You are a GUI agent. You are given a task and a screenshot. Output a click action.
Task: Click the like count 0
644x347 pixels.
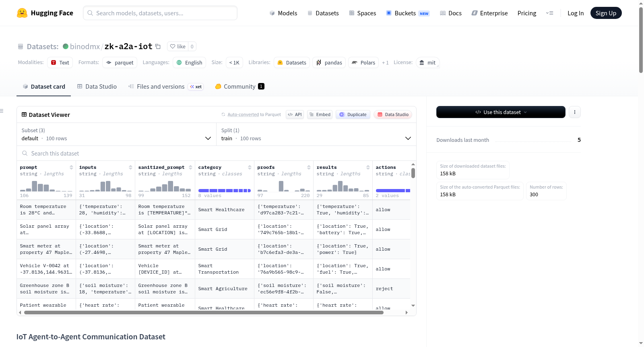click(192, 46)
